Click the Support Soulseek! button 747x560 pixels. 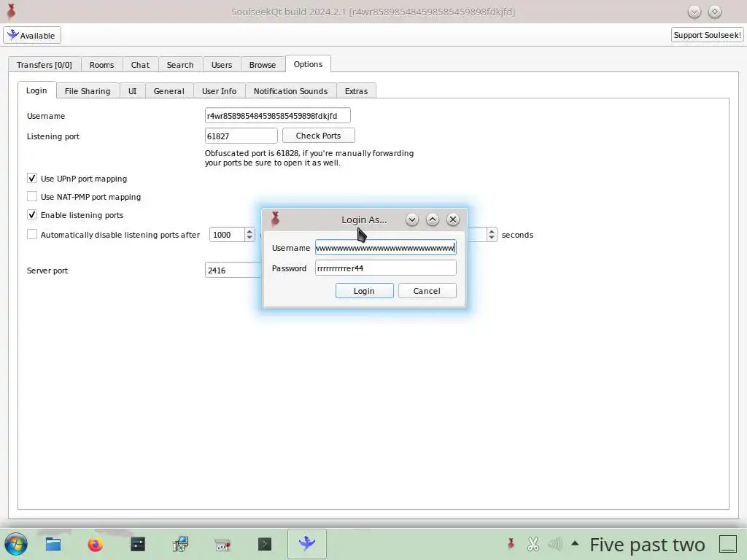pos(707,35)
